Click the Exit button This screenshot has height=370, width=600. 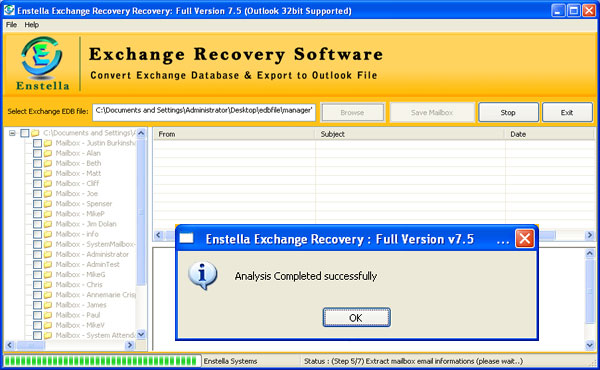click(567, 112)
